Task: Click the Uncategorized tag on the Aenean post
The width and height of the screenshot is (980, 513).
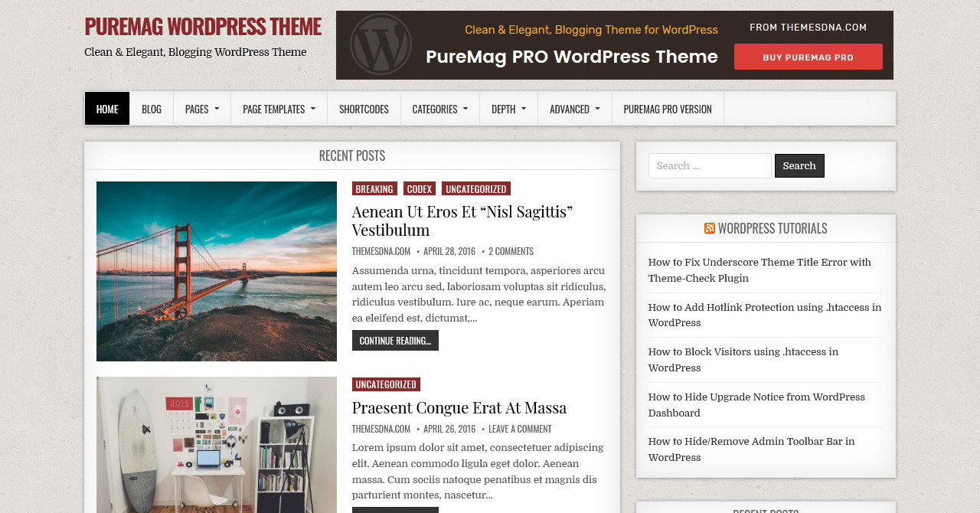Action: [476, 188]
